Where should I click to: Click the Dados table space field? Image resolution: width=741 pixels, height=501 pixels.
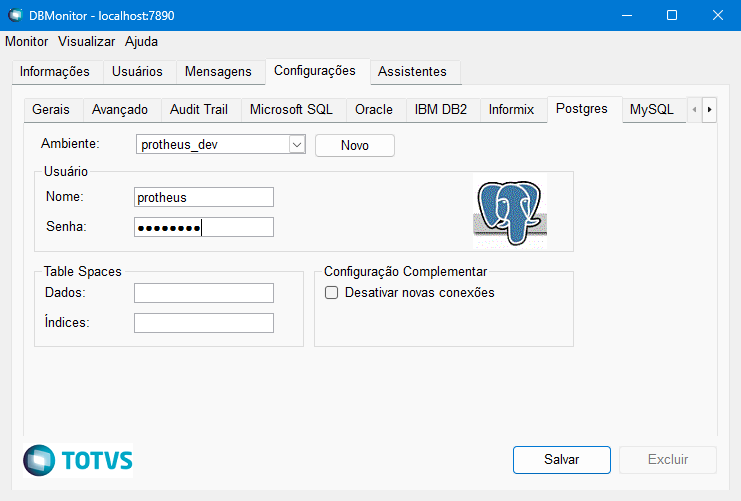204,293
